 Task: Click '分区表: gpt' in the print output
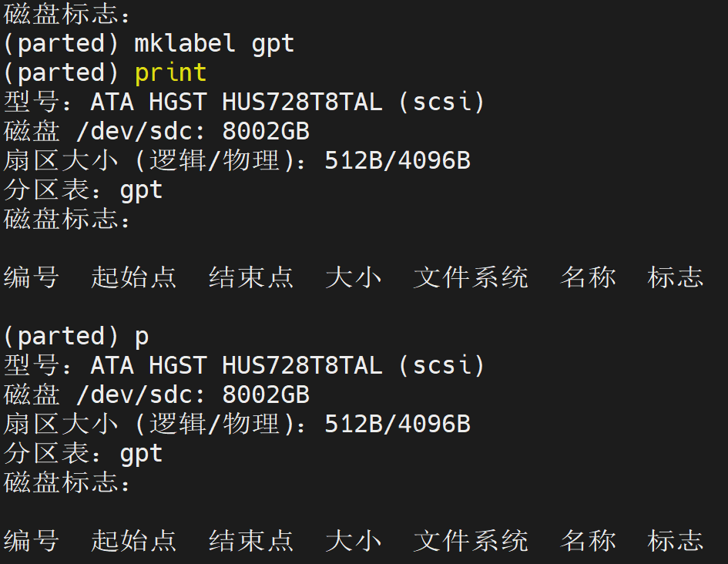click(83, 190)
